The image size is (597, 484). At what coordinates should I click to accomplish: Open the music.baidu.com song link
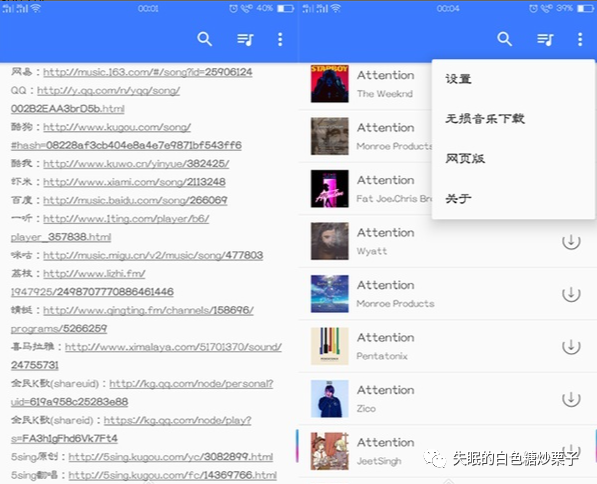pyautogui.click(x=135, y=200)
